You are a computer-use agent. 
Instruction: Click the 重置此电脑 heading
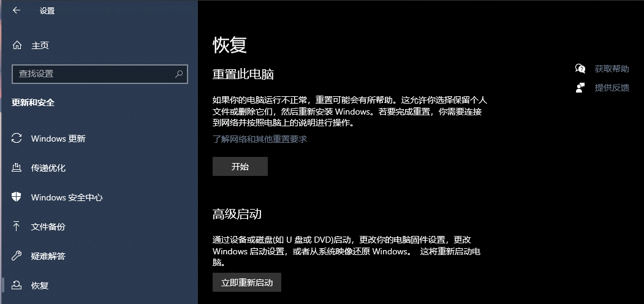pyautogui.click(x=243, y=74)
